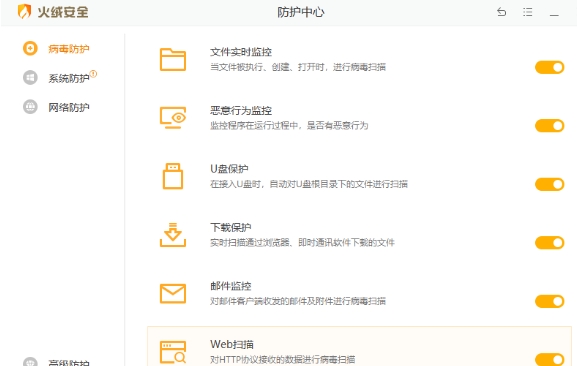
Task: Switch to 病毒防护 tab
Action: 69,49
